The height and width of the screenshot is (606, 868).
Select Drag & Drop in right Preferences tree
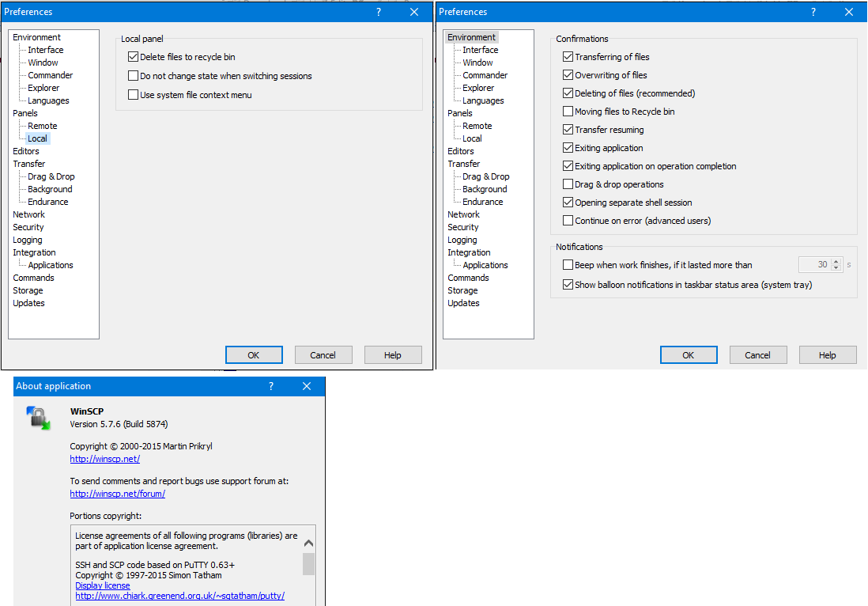point(485,176)
